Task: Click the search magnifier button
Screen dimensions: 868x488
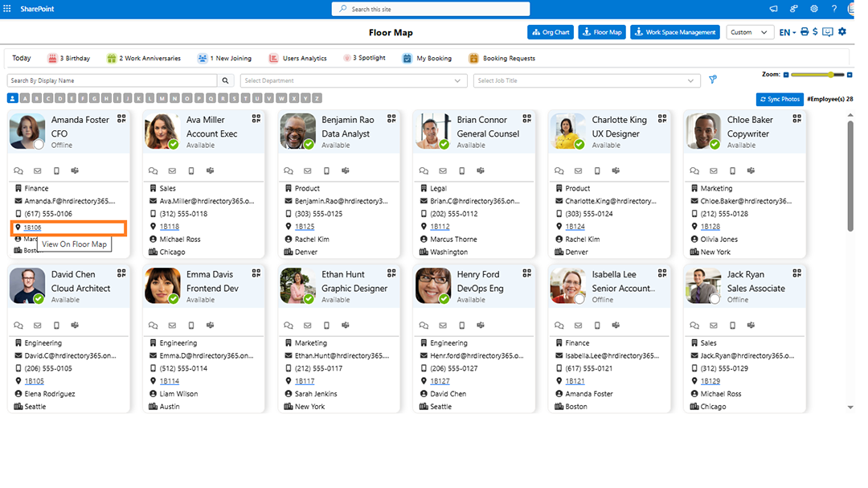Action: coord(226,80)
